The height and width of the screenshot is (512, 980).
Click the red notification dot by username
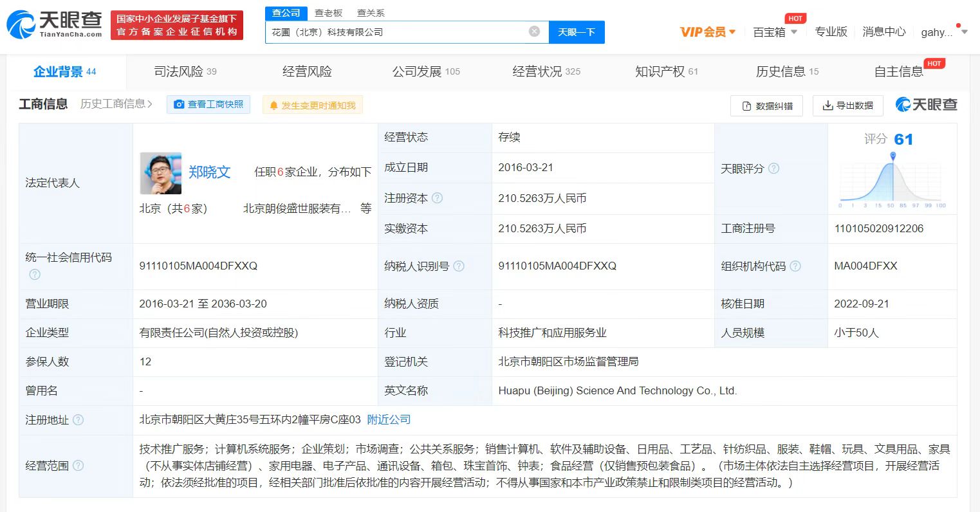(959, 26)
